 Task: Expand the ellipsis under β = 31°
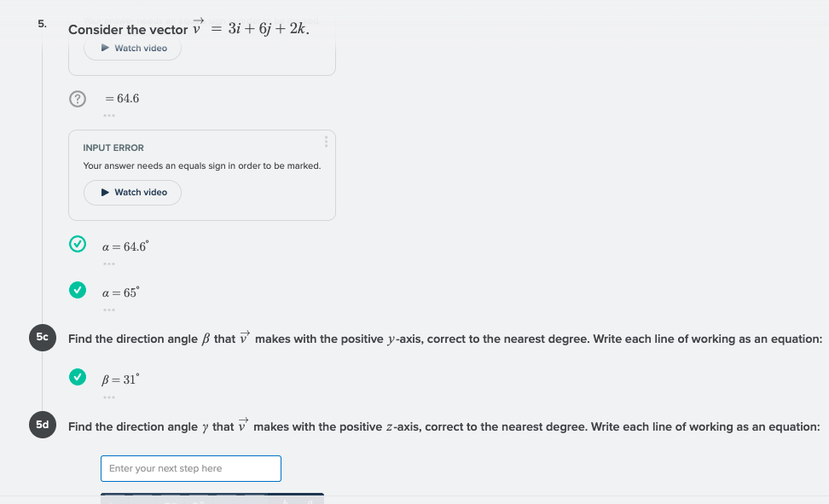tap(109, 397)
